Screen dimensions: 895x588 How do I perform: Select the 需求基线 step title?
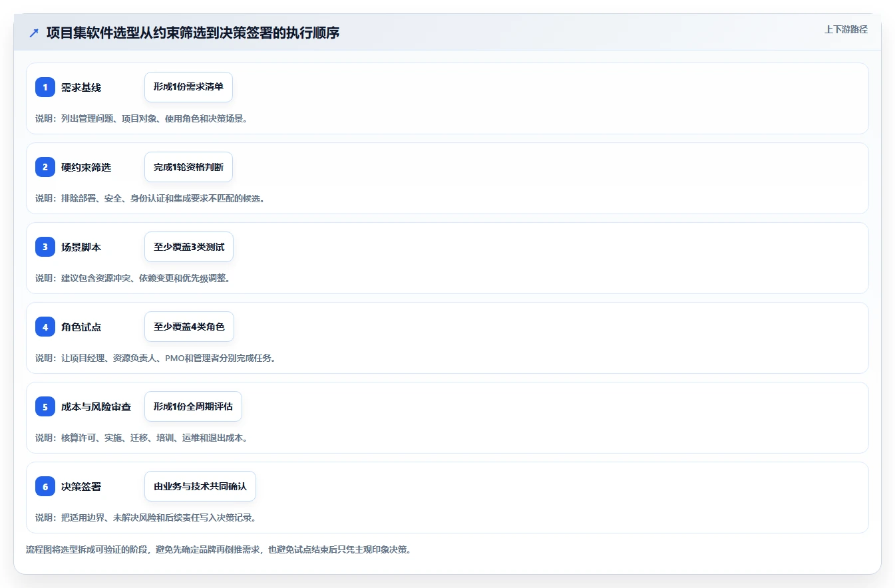coord(81,87)
